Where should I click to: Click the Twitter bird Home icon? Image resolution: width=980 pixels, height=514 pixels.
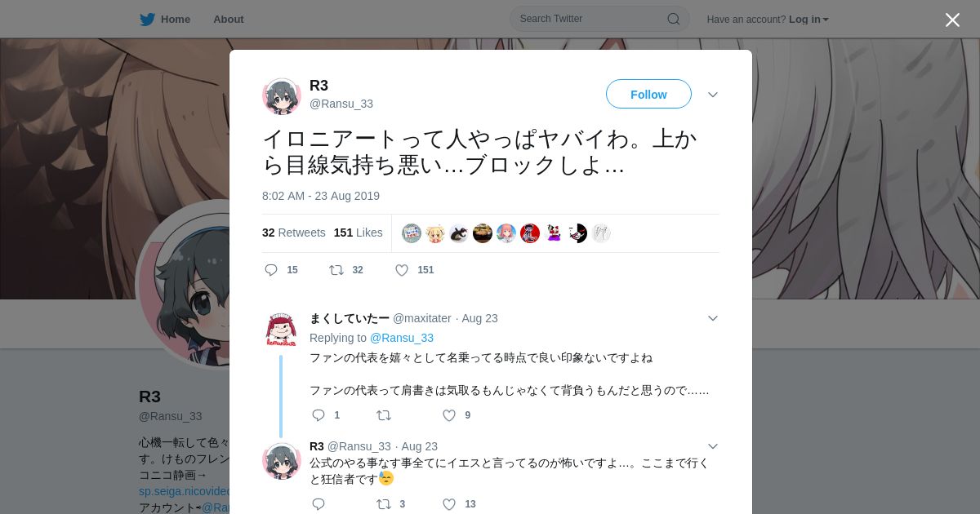coord(147,19)
